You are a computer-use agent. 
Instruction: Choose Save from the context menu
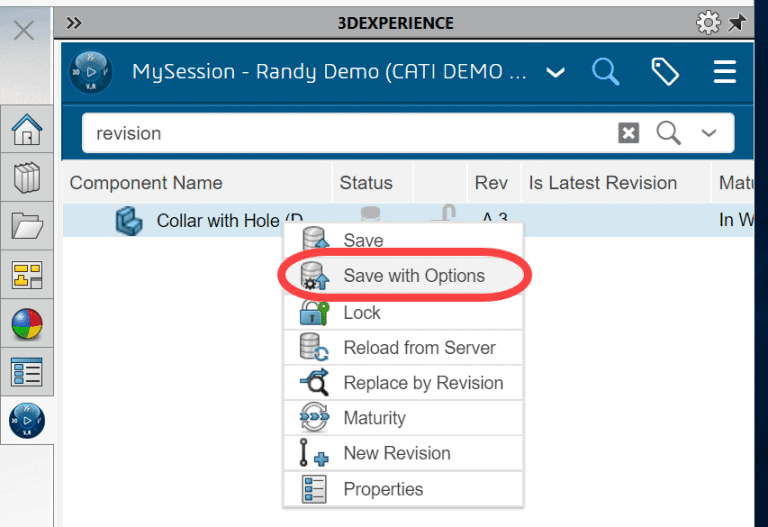(403, 240)
